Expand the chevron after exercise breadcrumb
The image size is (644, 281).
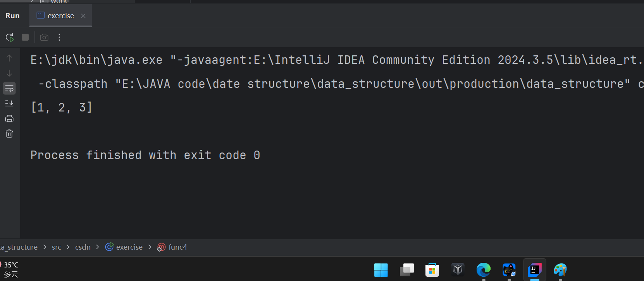click(150, 247)
